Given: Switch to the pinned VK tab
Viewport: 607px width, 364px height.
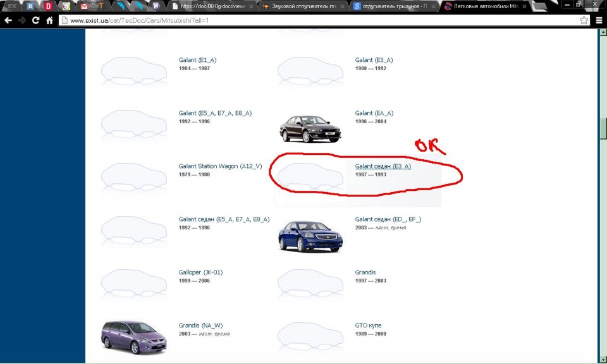Looking at the screenshot, I should [30, 6].
